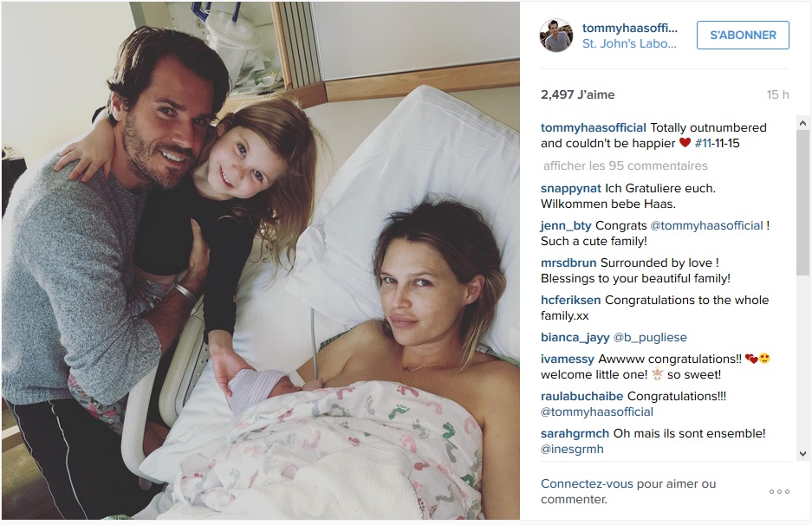This screenshot has height=525, width=812.
Task: Click the #11 hashtag in caption
Action: [704, 144]
